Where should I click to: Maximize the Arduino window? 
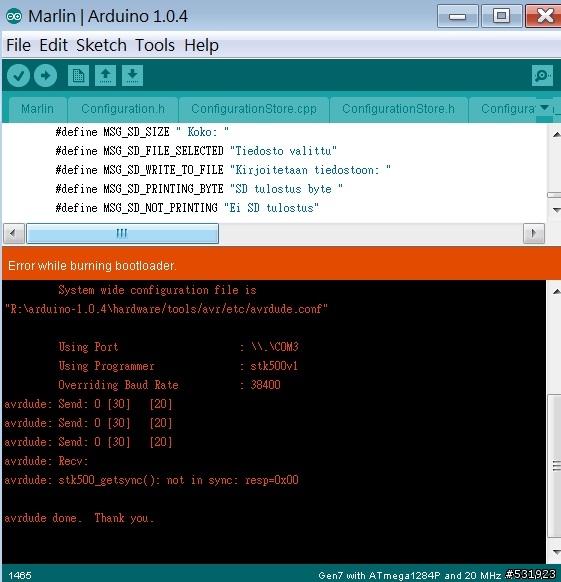click(501, 16)
